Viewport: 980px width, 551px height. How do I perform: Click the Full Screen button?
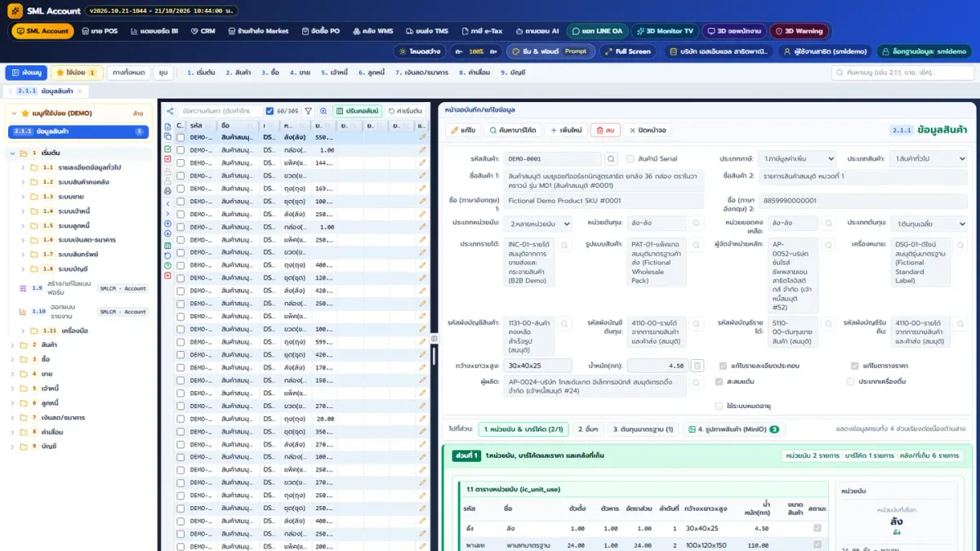coord(627,51)
